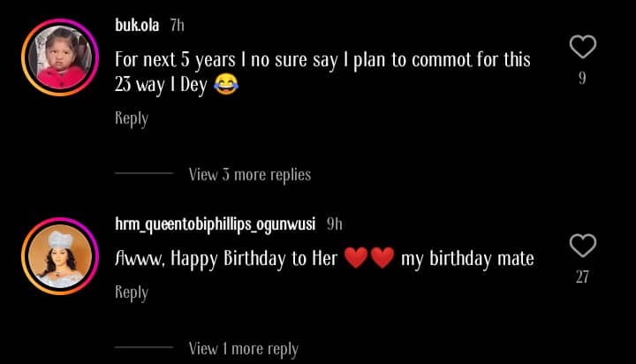View the 27 likes count
The height and width of the screenshot is (364, 636).
[582, 277]
